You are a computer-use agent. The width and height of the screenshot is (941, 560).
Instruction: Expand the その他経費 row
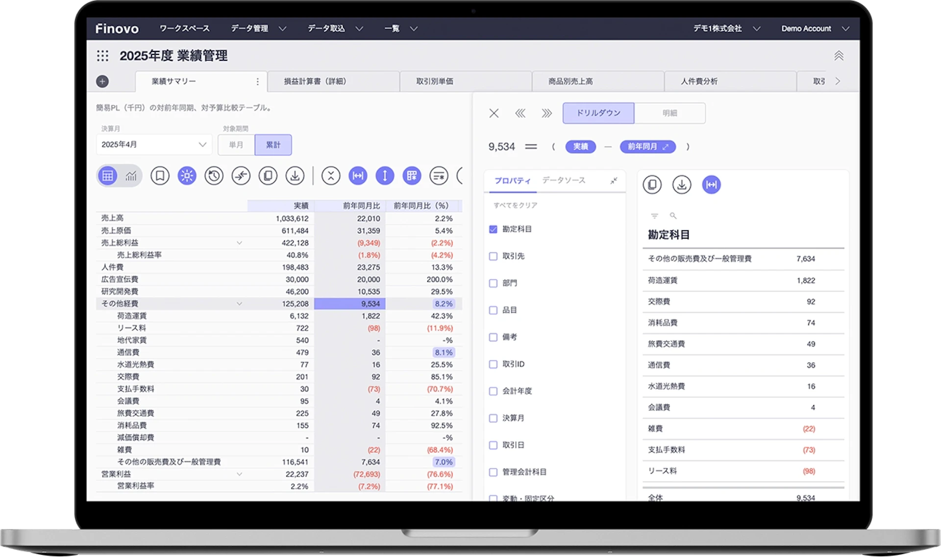240,303
